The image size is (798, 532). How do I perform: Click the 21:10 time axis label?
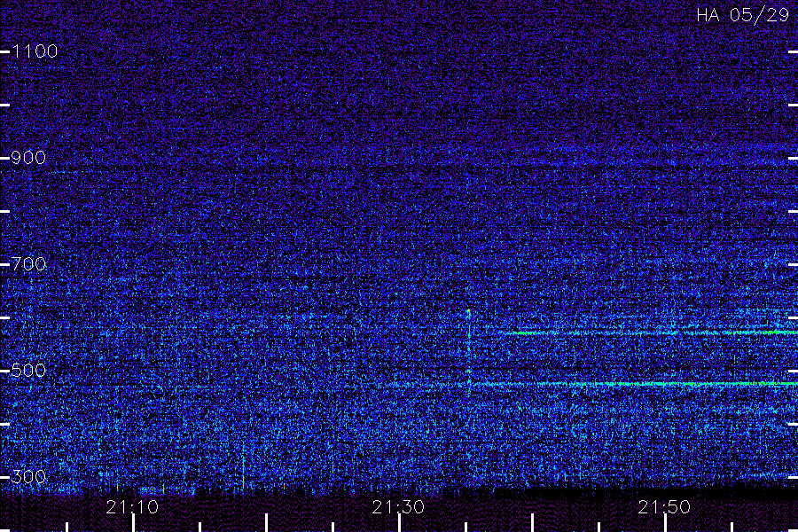(132, 507)
